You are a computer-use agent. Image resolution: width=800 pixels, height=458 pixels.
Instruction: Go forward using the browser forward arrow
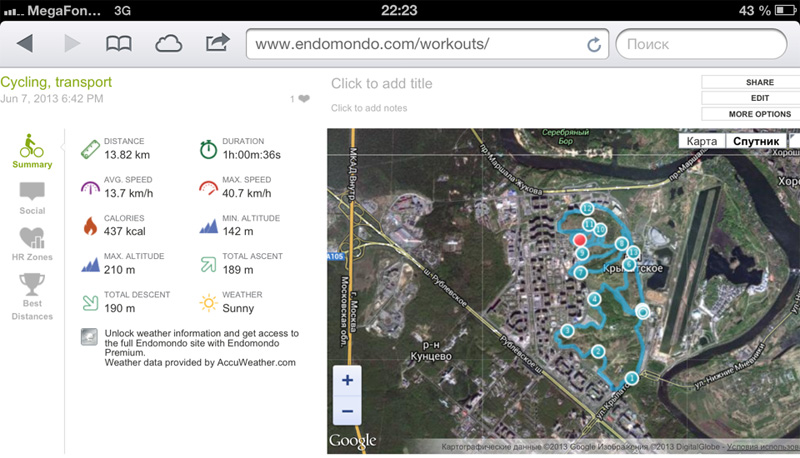tap(72, 44)
